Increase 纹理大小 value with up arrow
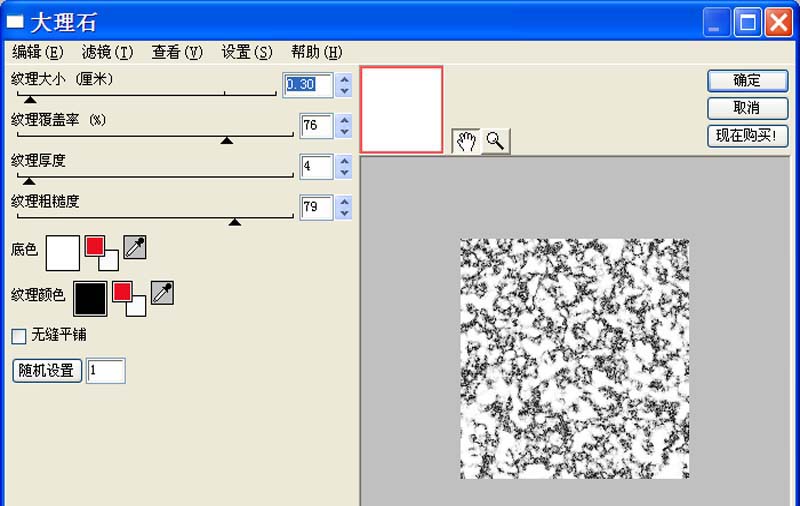This screenshot has width=800, height=506. point(344,79)
